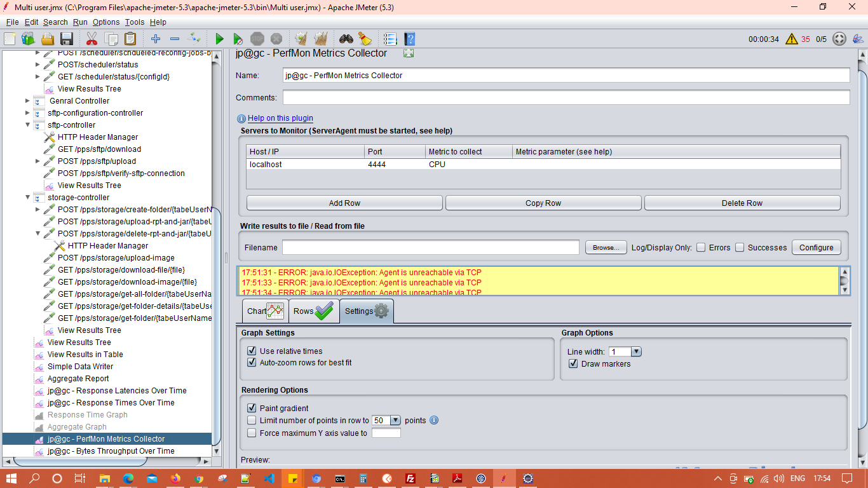Image resolution: width=868 pixels, height=488 pixels.
Task: Expand the POST /pps/sftp/upload node
Action: point(38,161)
